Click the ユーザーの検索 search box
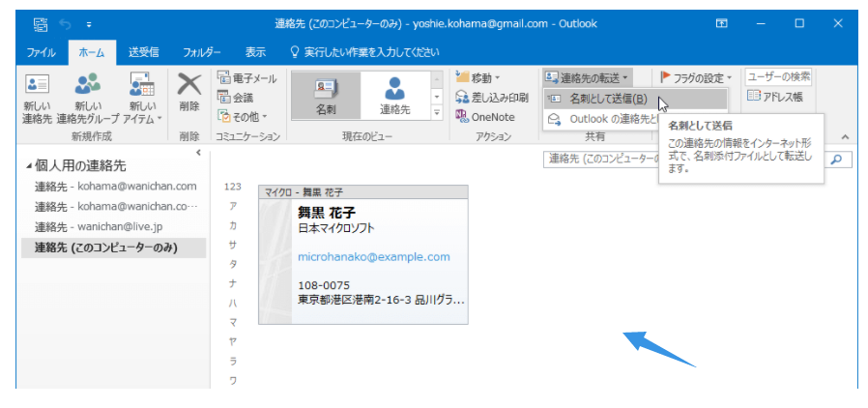The image size is (868, 408). (778, 77)
